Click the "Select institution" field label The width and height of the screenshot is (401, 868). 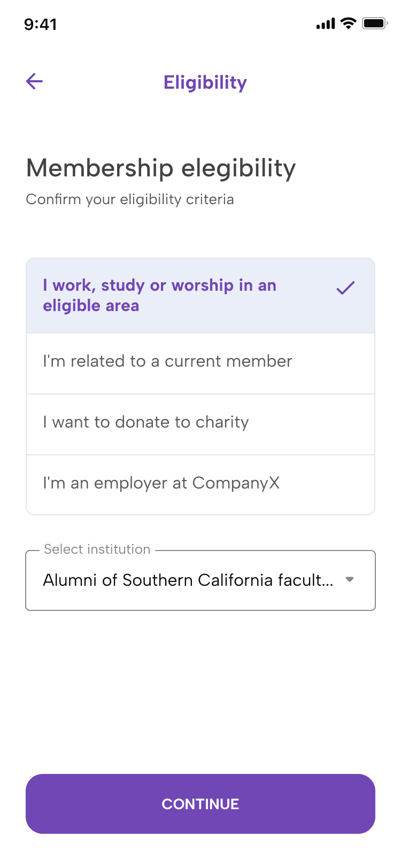[x=97, y=549]
